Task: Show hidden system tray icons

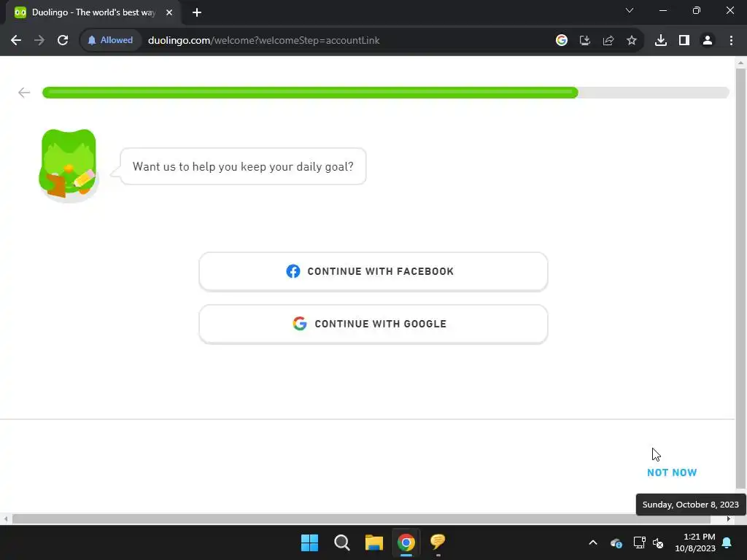Action: 592,542
